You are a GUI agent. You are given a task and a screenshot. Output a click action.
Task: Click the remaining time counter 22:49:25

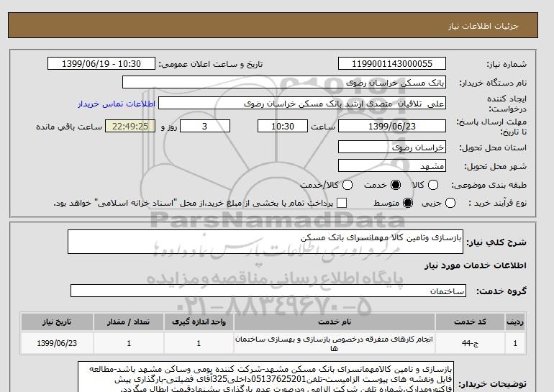(130, 126)
